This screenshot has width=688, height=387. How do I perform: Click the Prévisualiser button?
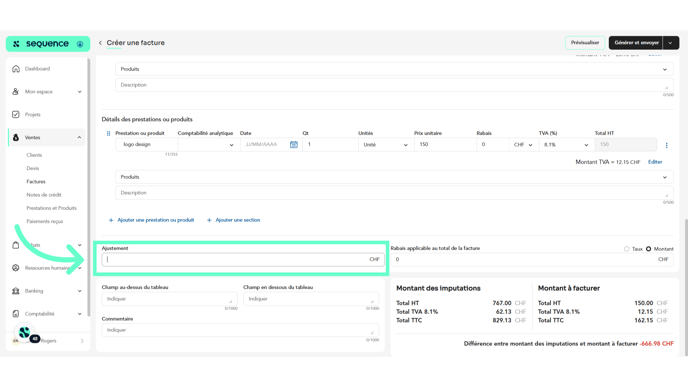tap(585, 43)
